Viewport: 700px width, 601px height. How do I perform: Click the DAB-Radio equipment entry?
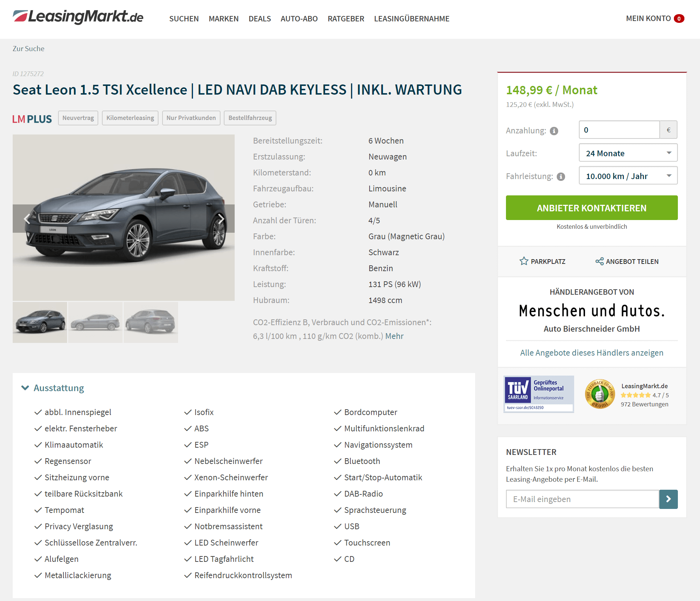(x=363, y=494)
